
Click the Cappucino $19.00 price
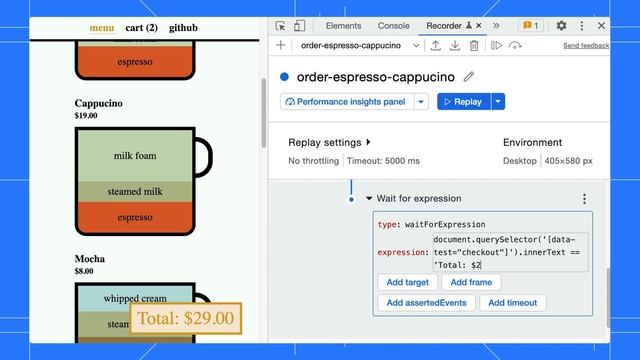[86, 116]
